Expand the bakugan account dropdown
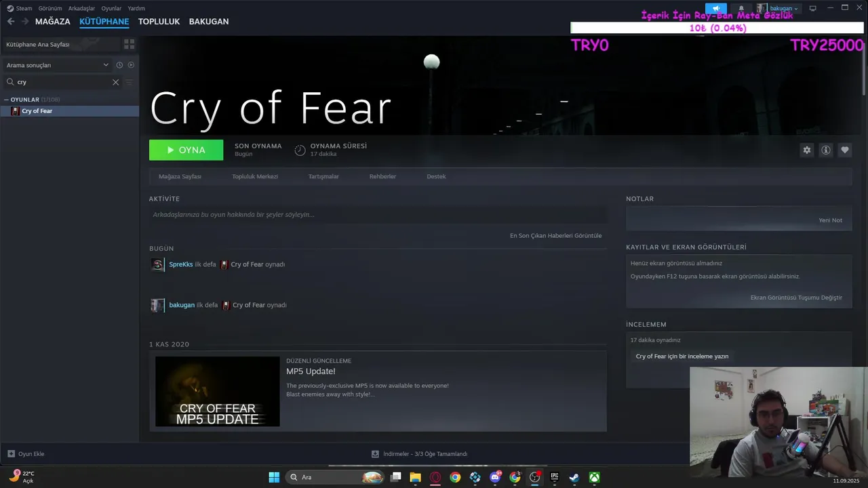 pyautogui.click(x=778, y=8)
